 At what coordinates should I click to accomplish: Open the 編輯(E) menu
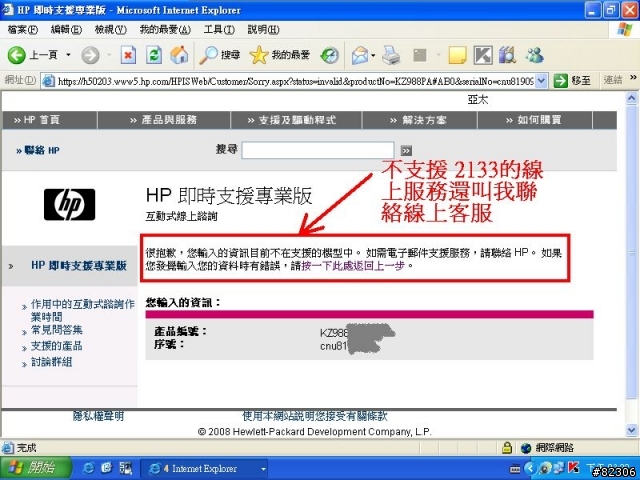pos(66,29)
